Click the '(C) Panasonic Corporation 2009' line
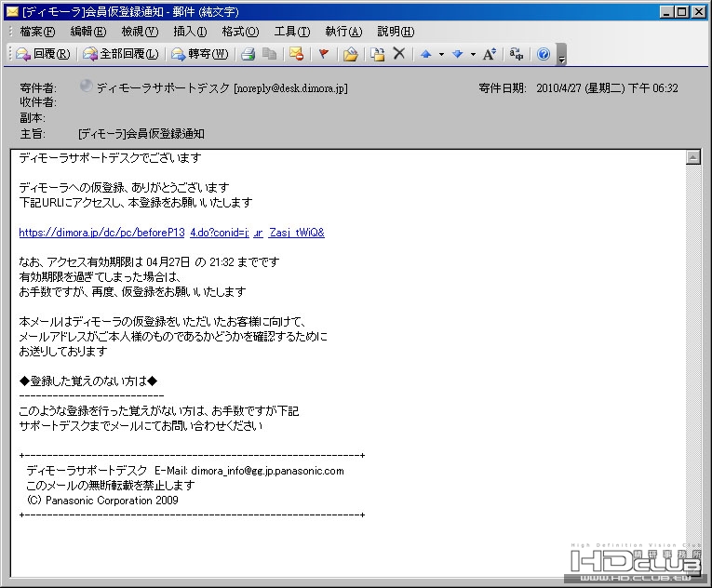This screenshot has width=712, height=588. click(x=102, y=501)
